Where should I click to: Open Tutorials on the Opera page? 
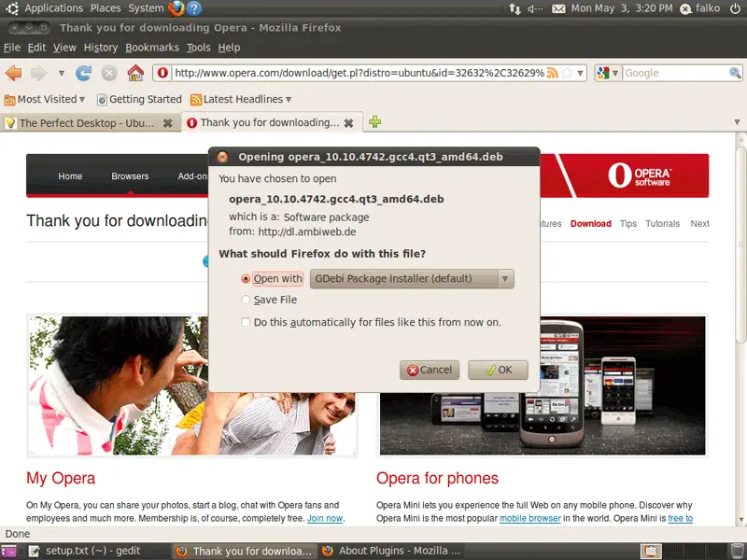click(x=662, y=224)
